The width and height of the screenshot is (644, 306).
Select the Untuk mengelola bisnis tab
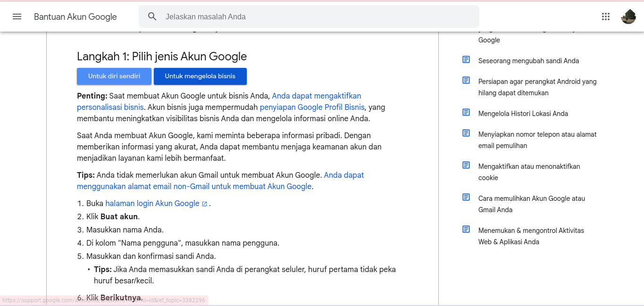click(200, 76)
